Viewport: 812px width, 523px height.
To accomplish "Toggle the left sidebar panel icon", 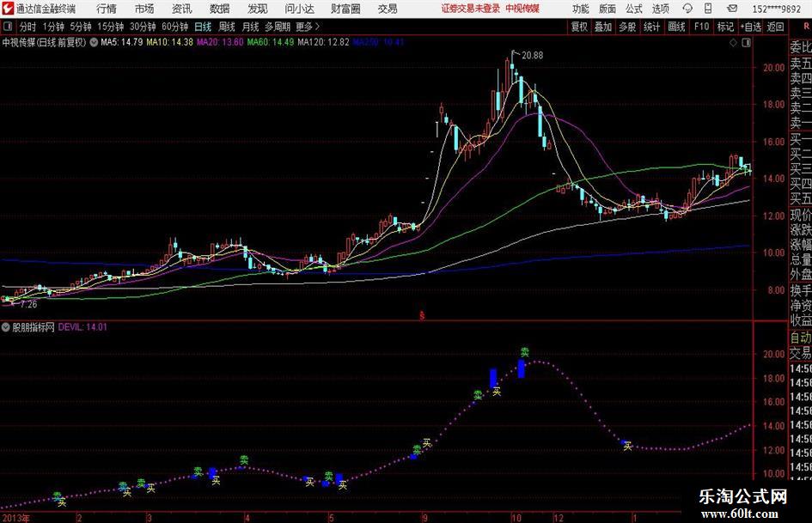I will coord(8,27).
